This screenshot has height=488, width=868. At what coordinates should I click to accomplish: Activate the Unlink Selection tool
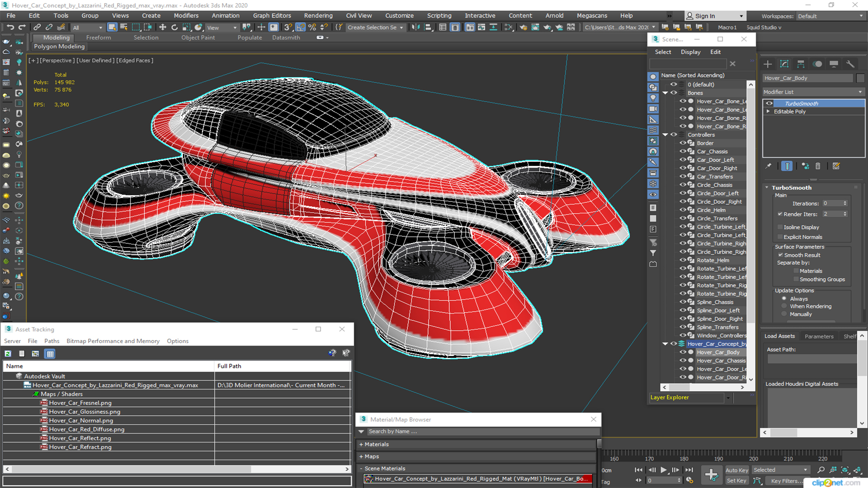click(49, 28)
